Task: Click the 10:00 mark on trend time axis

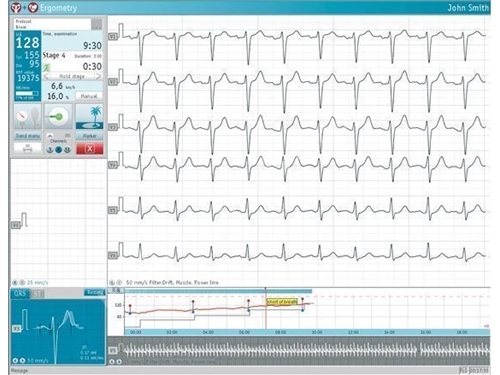Action: (x=317, y=332)
